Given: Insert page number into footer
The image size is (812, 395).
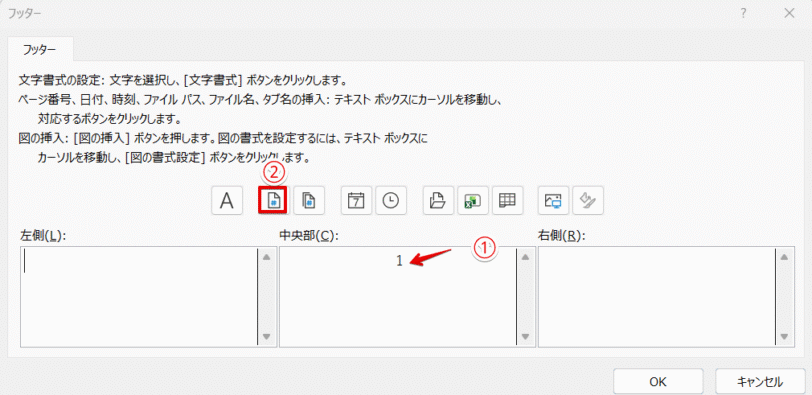Looking at the screenshot, I should click(273, 201).
